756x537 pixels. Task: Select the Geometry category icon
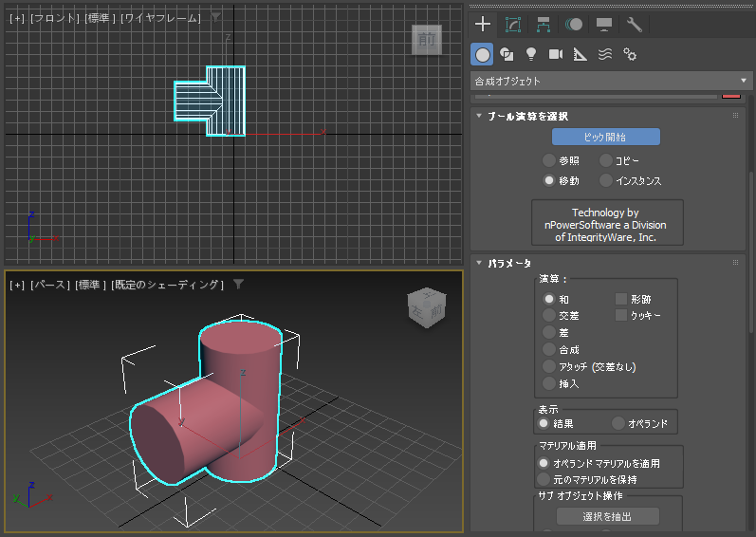click(x=482, y=54)
